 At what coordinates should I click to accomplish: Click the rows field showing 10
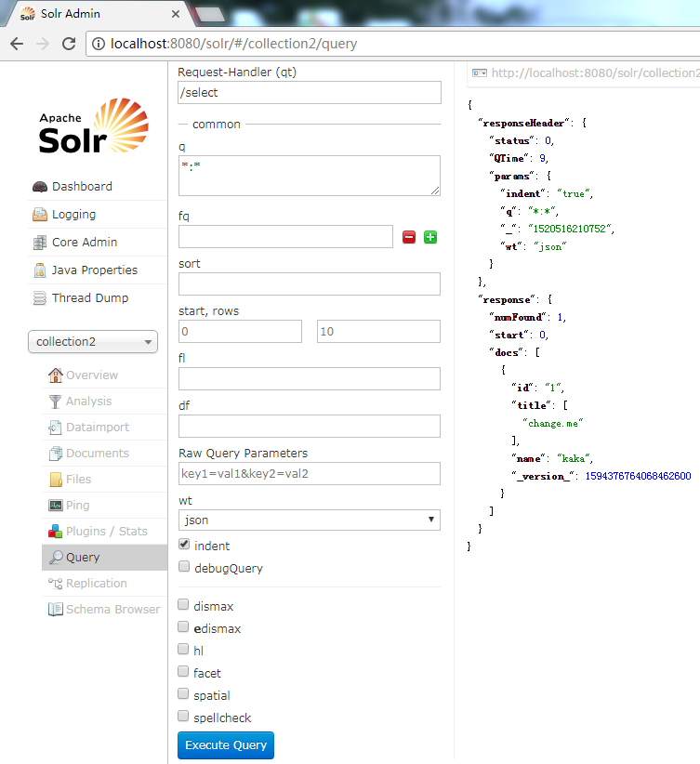(x=378, y=331)
